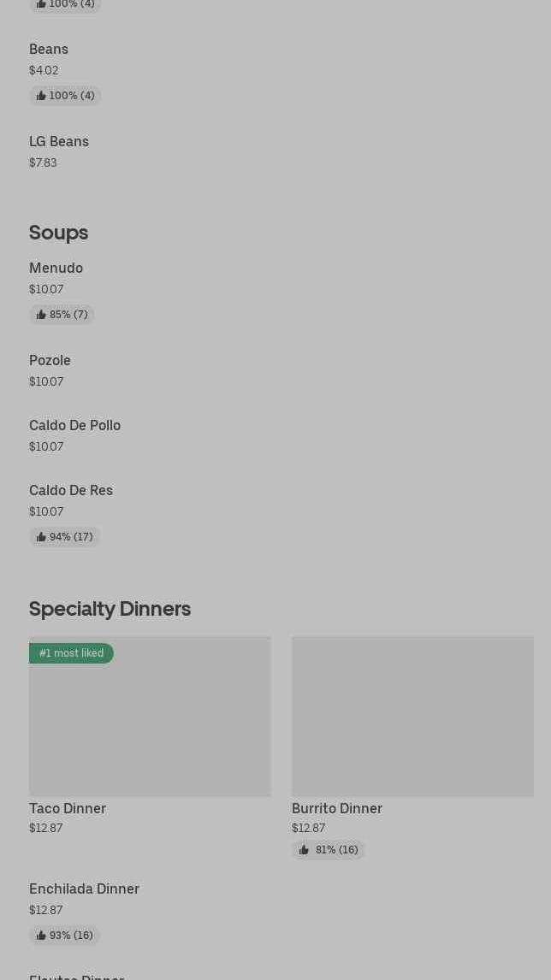Click thumbs-up icon under Burrito Dinner
The image size is (551, 980).
coord(304,850)
